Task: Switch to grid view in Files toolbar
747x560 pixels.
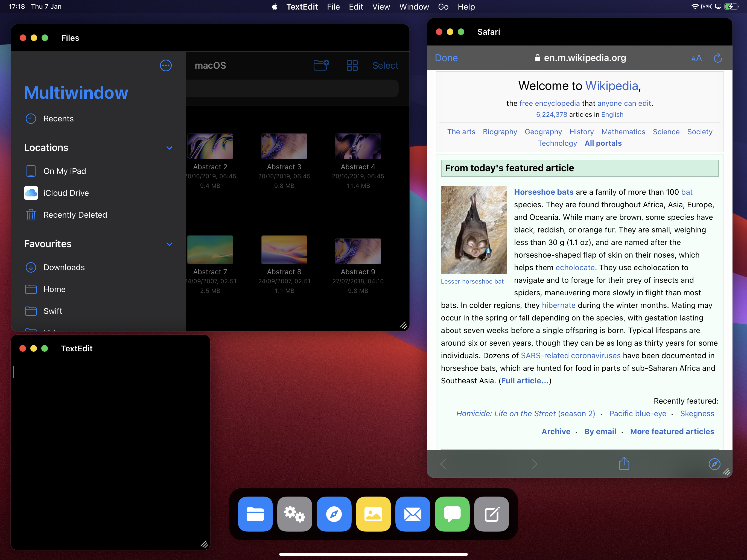Action: (x=352, y=65)
